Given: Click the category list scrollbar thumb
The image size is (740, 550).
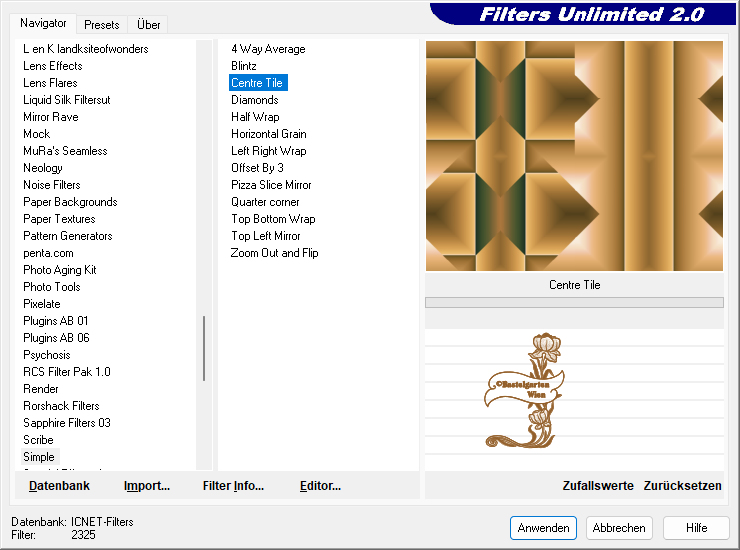Looking at the screenshot, I should 204,348.
